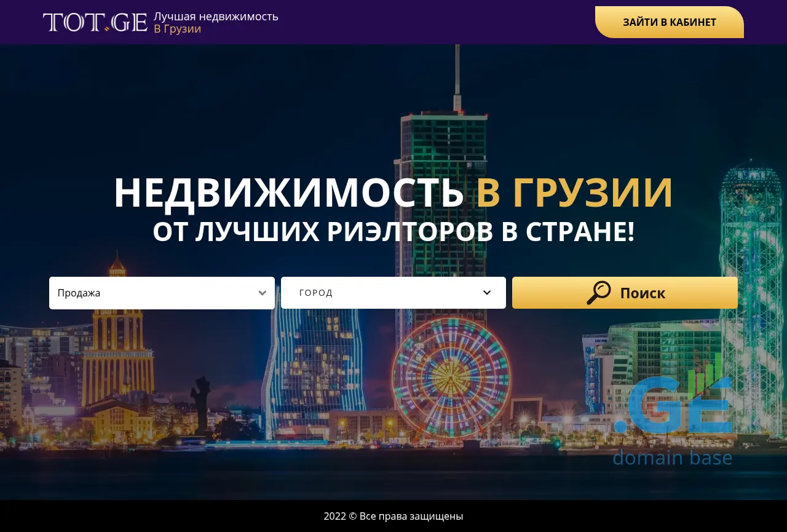The height and width of the screenshot is (532, 787).
Task: Click the illuminated Ferris wheel in background
Action: pos(451,376)
